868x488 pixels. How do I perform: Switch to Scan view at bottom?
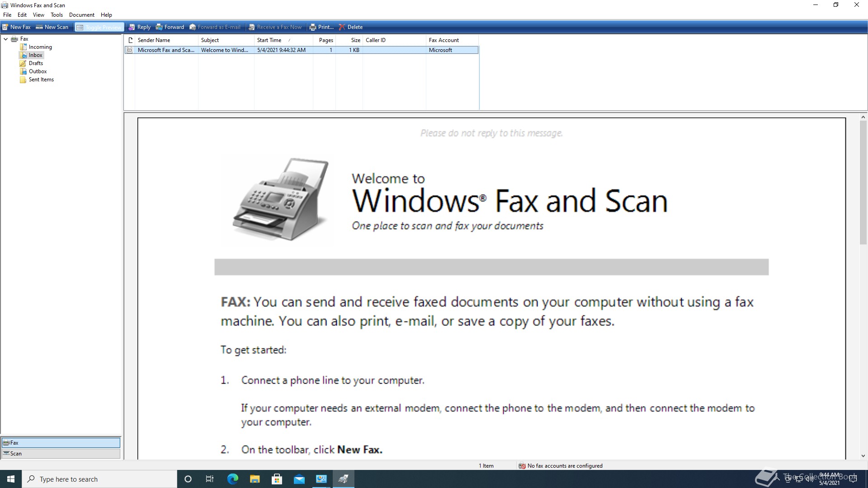(61, 454)
